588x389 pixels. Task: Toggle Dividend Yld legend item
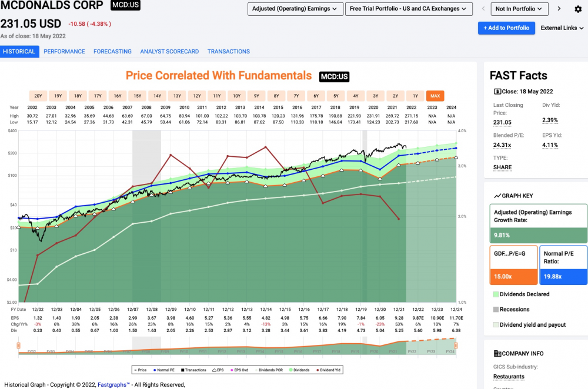pos(328,370)
